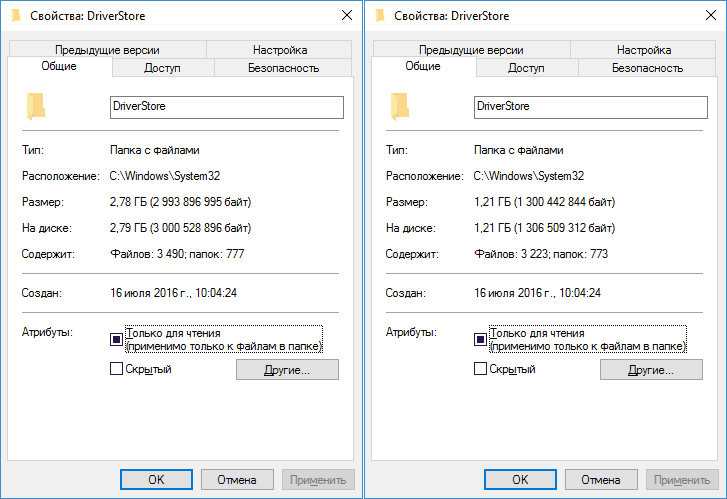
Task: Click 'Файлов: 3 490; папок: 777' text
Action: (177, 254)
